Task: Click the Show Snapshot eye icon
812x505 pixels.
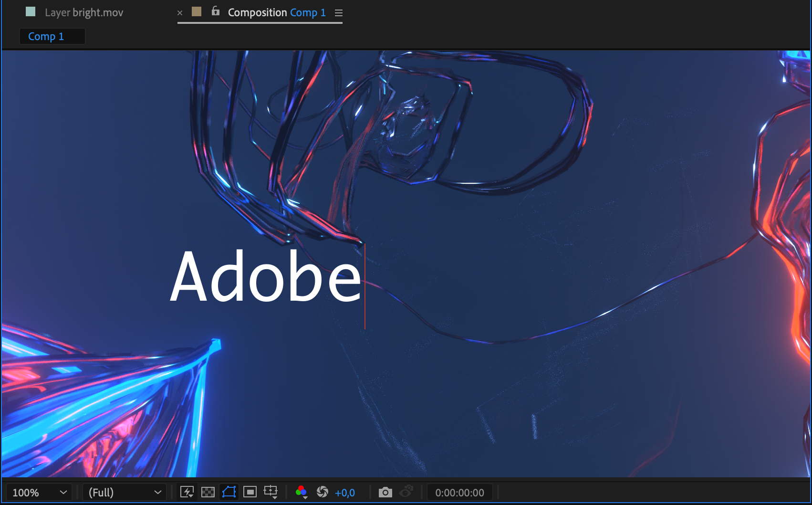Action: point(406,492)
